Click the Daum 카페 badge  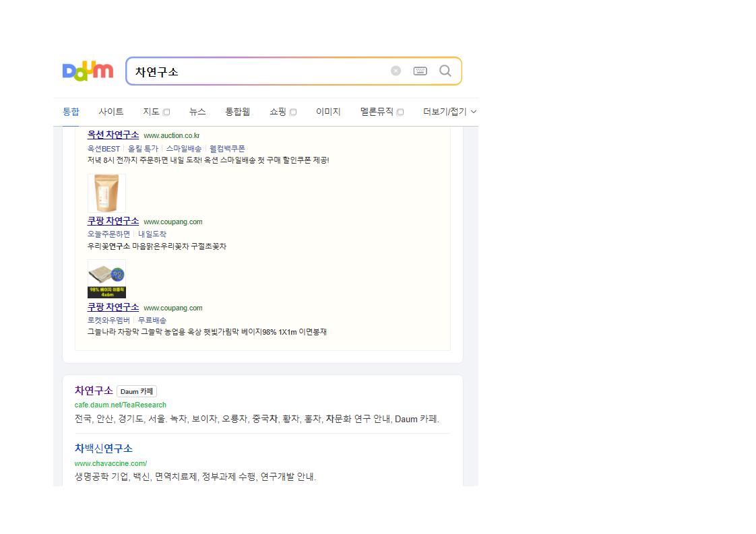(x=137, y=391)
